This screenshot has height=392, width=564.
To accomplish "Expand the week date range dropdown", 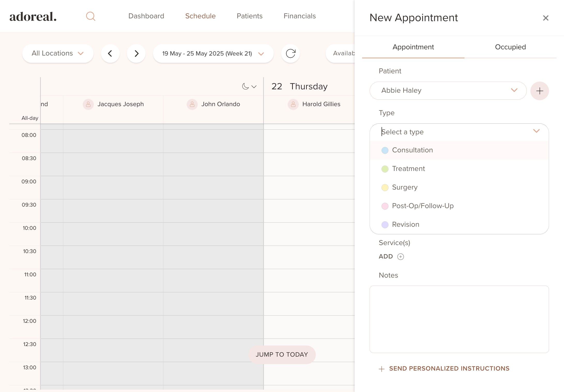I will tap(213, 53).
